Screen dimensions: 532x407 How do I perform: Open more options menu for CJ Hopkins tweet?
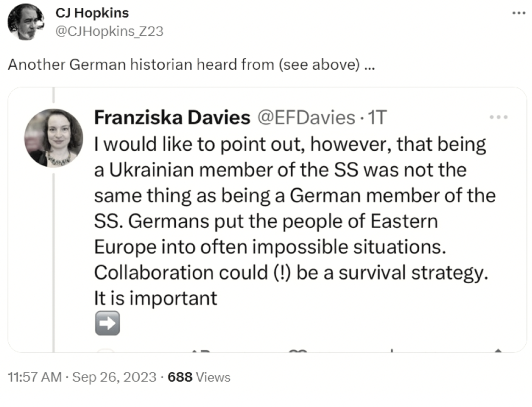click(519, 13)
